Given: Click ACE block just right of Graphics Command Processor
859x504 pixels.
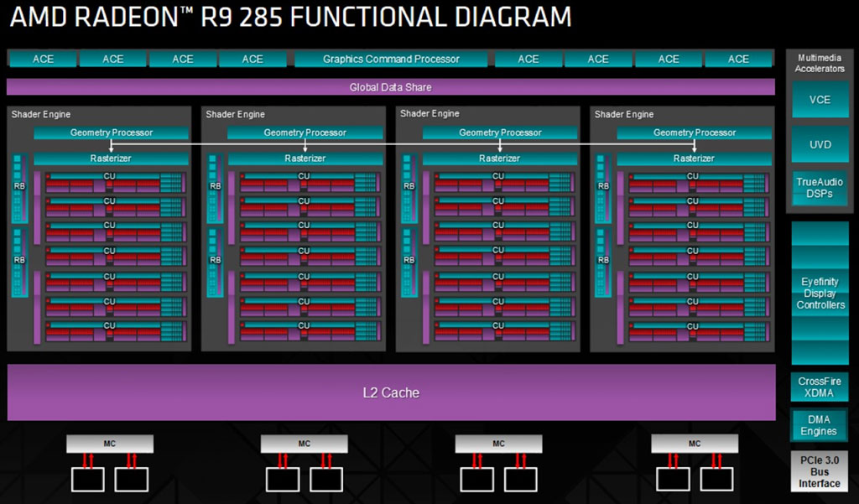Looking at the screenshot, I should [x=528, y=59].
